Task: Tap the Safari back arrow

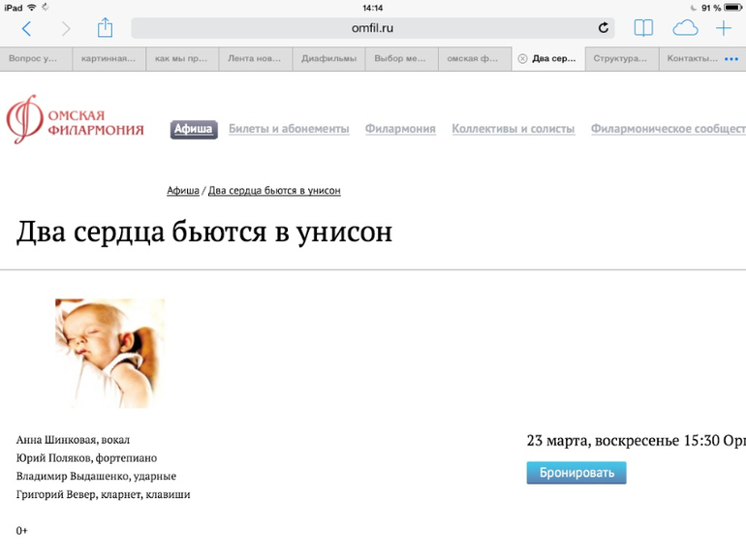Action: (x=27, y=28)
